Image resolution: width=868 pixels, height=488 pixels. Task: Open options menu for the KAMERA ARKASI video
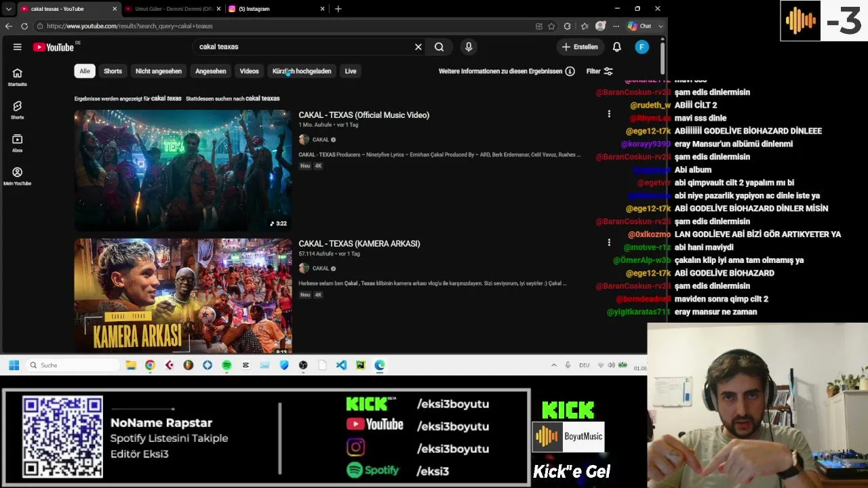pyautogui.click(x=609, y=242)
